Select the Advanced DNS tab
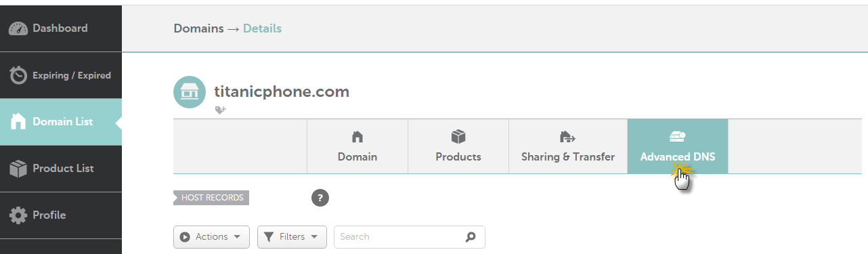The width and height of the screenshot is (868, 254). tap(678, 146)
